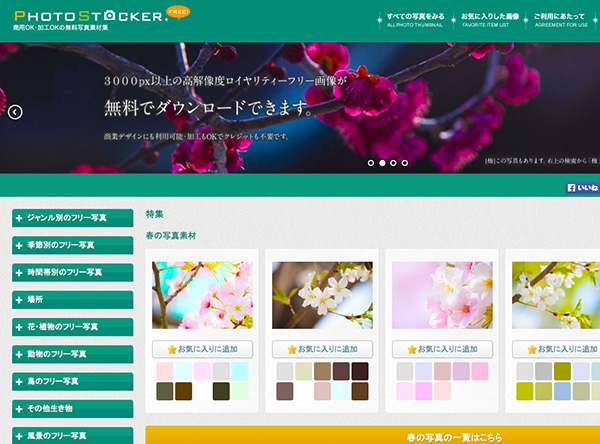Click plus icon beside 場所
Screen dimensions: 600x444
20,299
